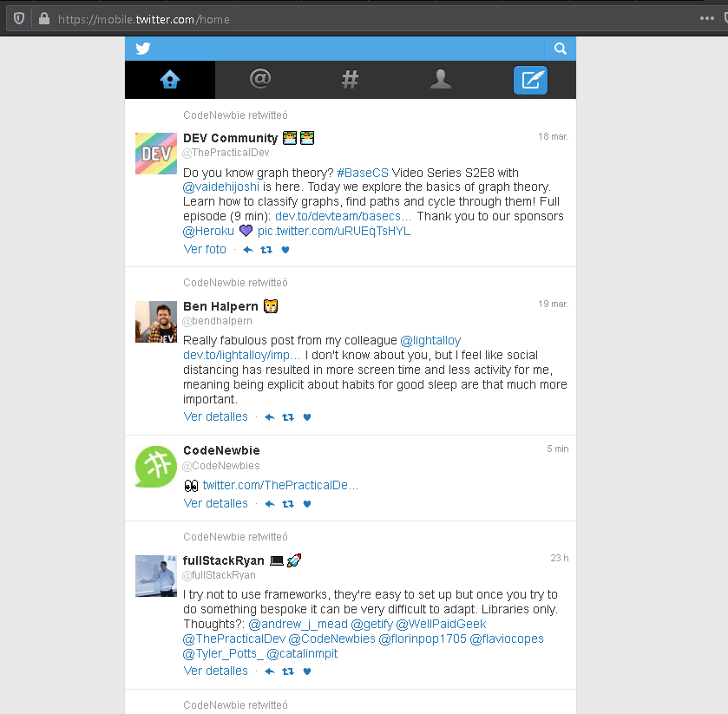
Task: Show site security padlock info
Action: [44, 19]
